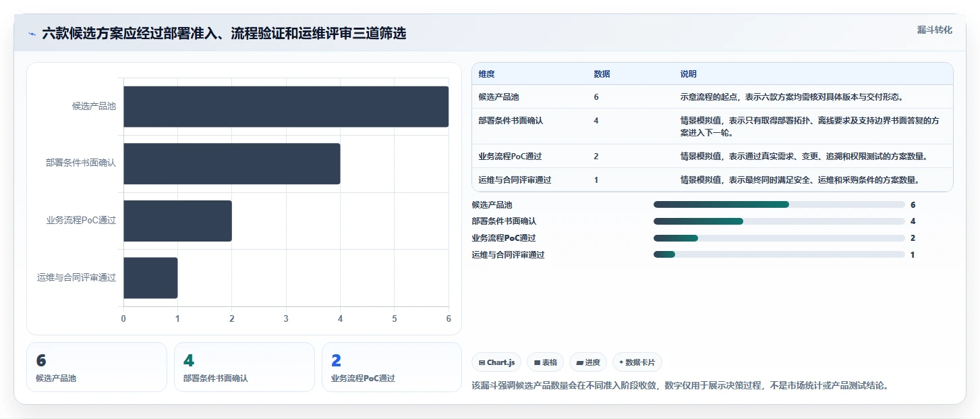Click the footnote text beginning 该漏斗强调
The image size is (980, 419).
[x=680, y=386]
